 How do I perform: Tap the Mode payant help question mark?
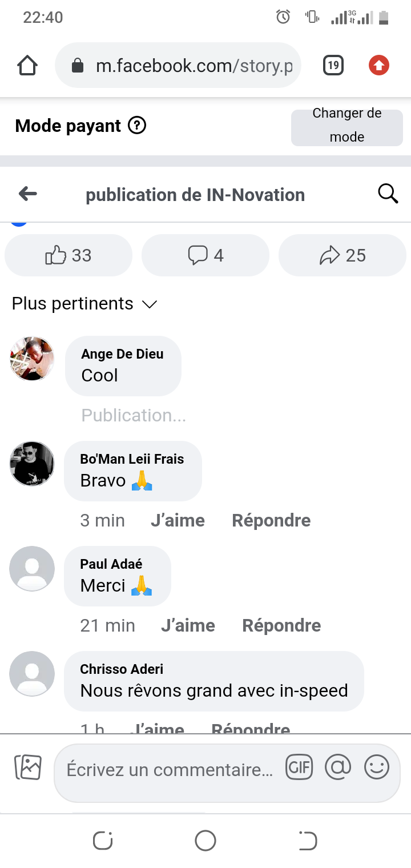137,125
